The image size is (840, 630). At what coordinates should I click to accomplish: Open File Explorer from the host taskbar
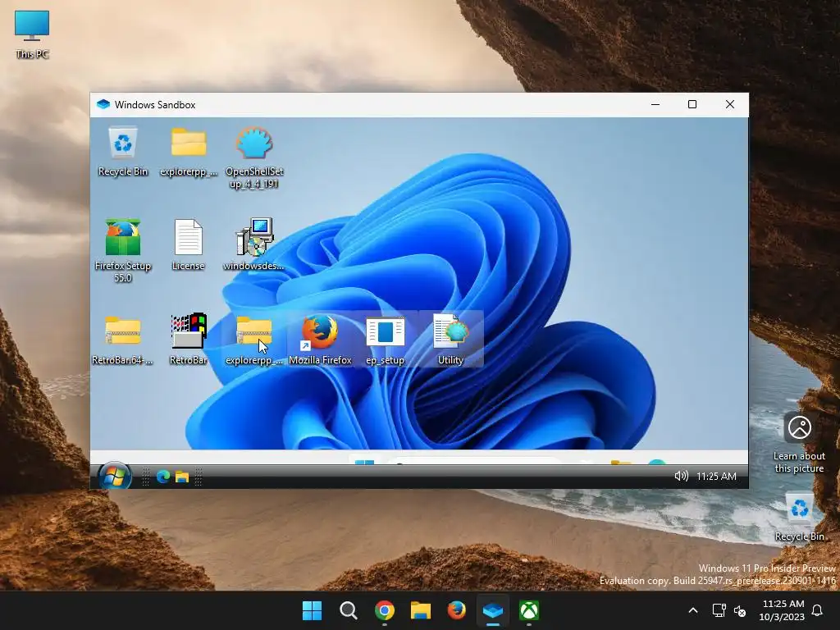click(421, 610)
